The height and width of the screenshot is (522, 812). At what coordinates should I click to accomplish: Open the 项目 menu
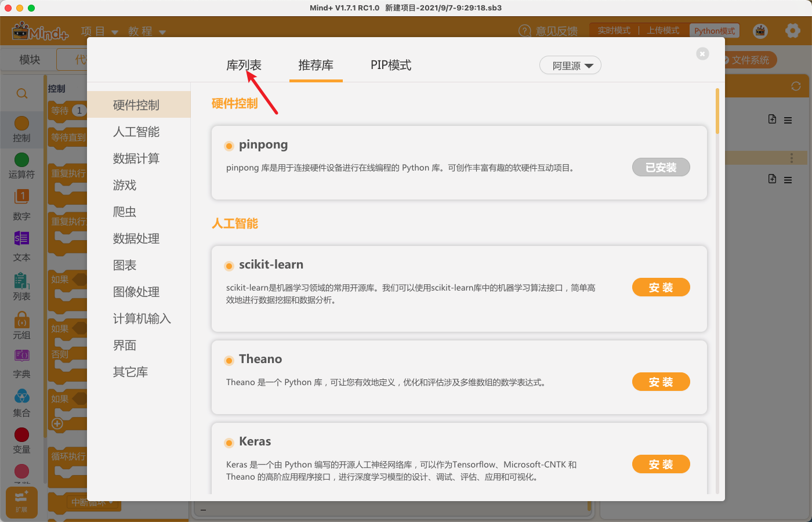click(100, 31)
